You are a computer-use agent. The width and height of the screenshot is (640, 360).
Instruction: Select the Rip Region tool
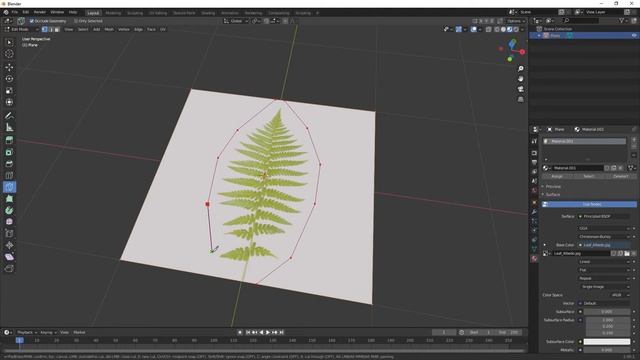pos(9,269)
